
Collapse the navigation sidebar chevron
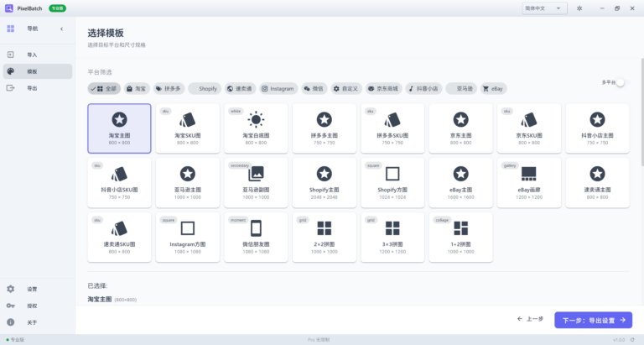pyautogui.click(x=61, y=29)
